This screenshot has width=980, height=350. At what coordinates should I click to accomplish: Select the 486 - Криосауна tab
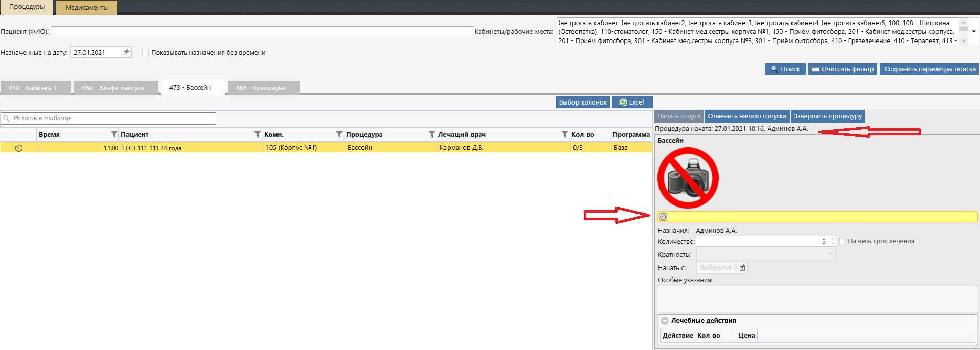[x=261, y=88]
